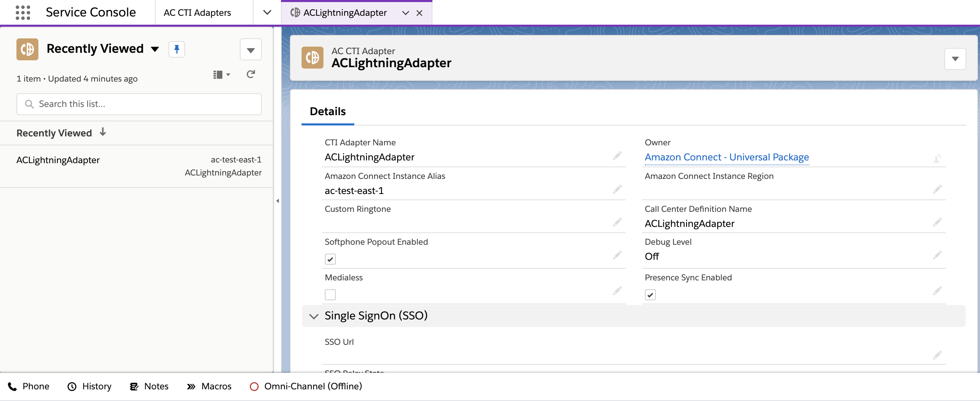Click '1 item • Updated 4 minutes ago' status
Viewport: 980px width, 401px height.
click(77, 79)
